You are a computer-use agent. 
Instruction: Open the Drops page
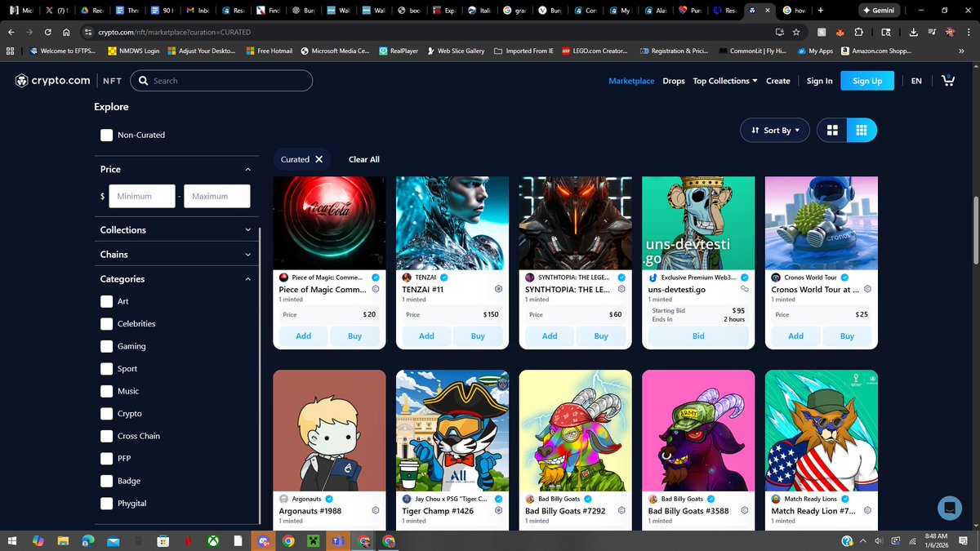click(x=674, y=81)
